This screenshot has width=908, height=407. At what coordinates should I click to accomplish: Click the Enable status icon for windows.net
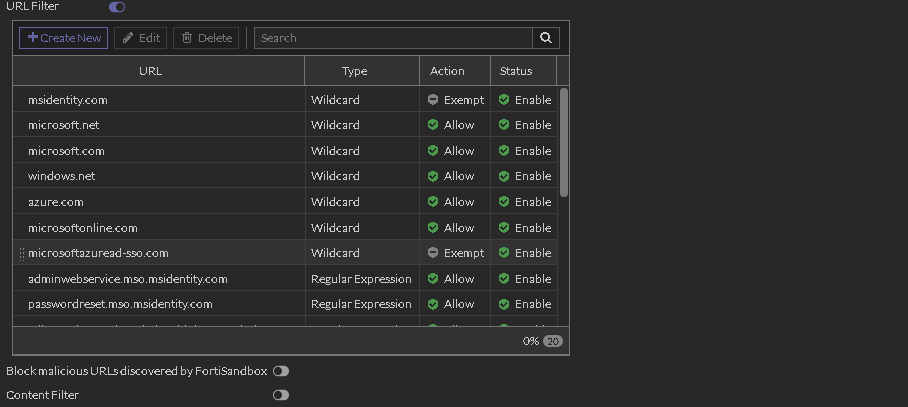click(x=504, y=176)
